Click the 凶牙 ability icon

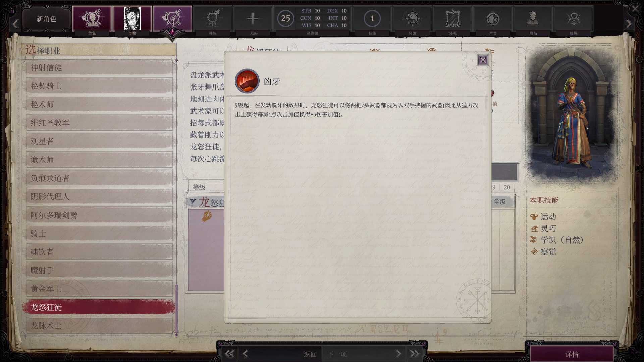click(247, 81)
